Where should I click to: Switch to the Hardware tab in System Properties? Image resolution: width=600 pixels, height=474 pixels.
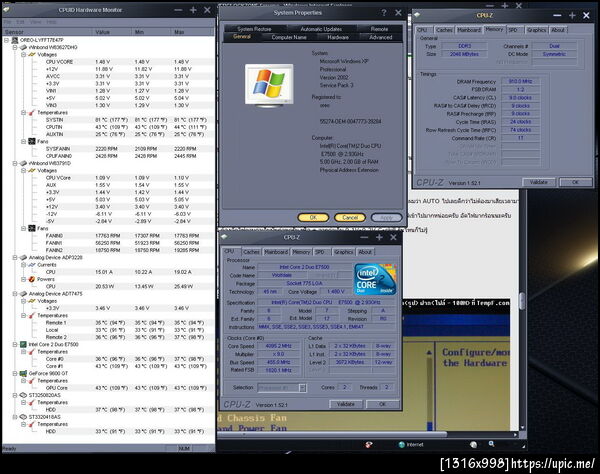[338, 37]
